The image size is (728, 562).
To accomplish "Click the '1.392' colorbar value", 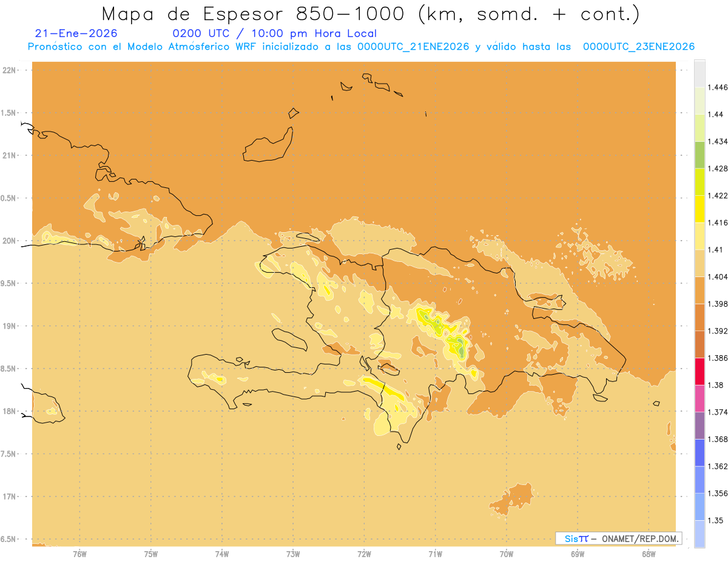I will tap(718, 331).
